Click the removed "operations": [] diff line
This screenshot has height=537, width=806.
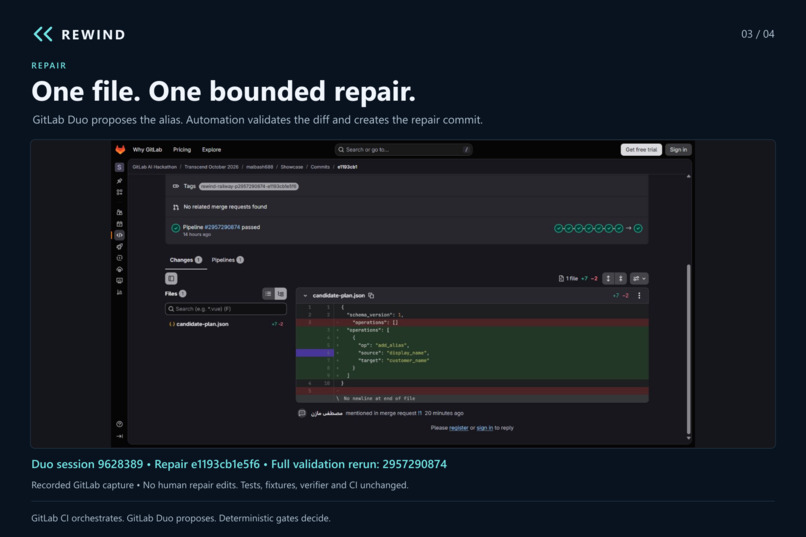coord(472,323)
